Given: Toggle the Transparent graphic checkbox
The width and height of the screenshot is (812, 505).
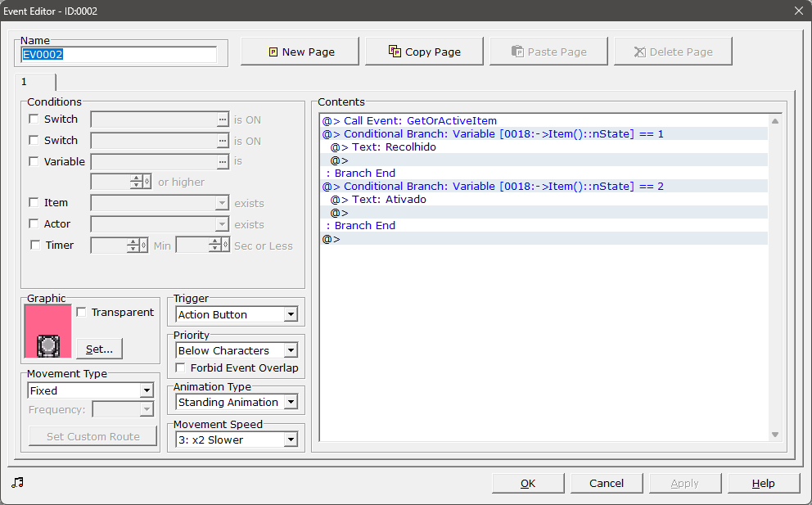Looking at the screenshot, I should tap(81, 312).
